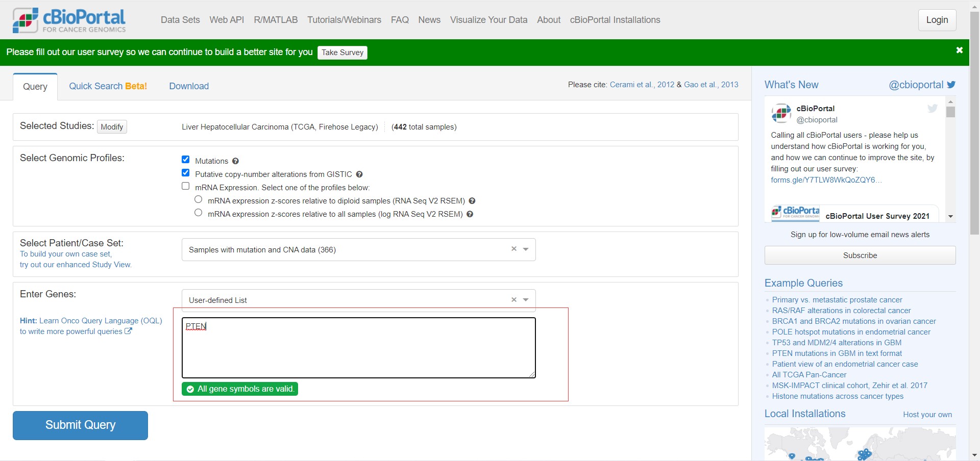
Task: Expand the User-defined List dropdown arrow
Action: pyautogui.click(x=526, y=300)
